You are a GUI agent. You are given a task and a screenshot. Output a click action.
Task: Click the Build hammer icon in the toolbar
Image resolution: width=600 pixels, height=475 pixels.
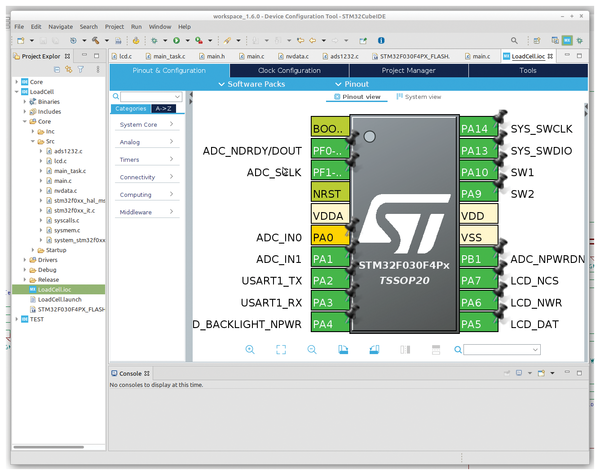tap(95, 40)
